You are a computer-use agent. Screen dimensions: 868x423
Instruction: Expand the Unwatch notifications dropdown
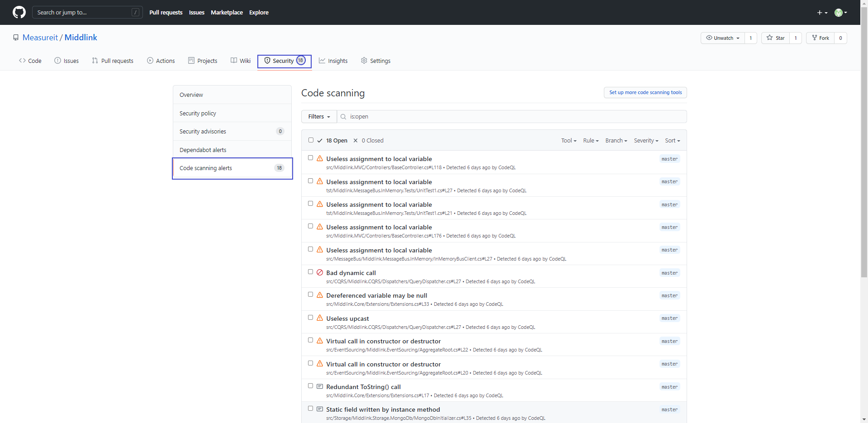tap(722, 38)
